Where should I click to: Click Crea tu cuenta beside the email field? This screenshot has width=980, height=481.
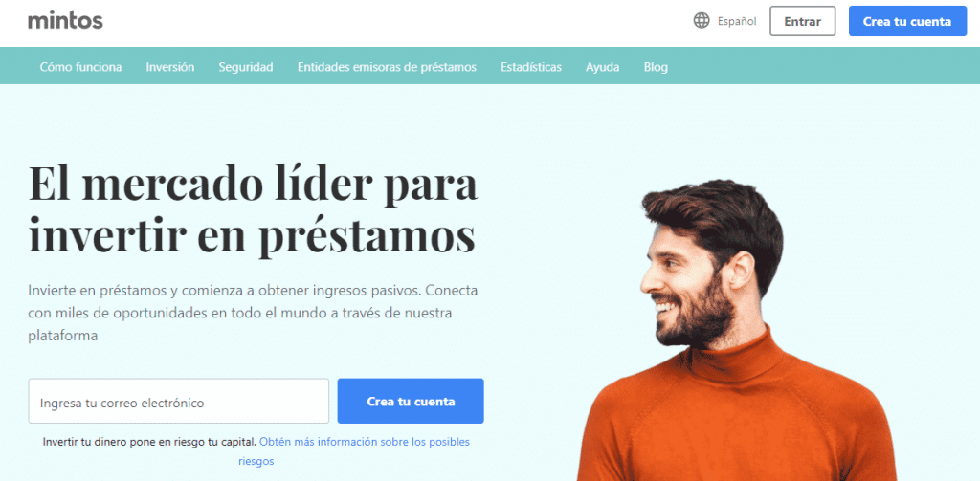point(411,401)
